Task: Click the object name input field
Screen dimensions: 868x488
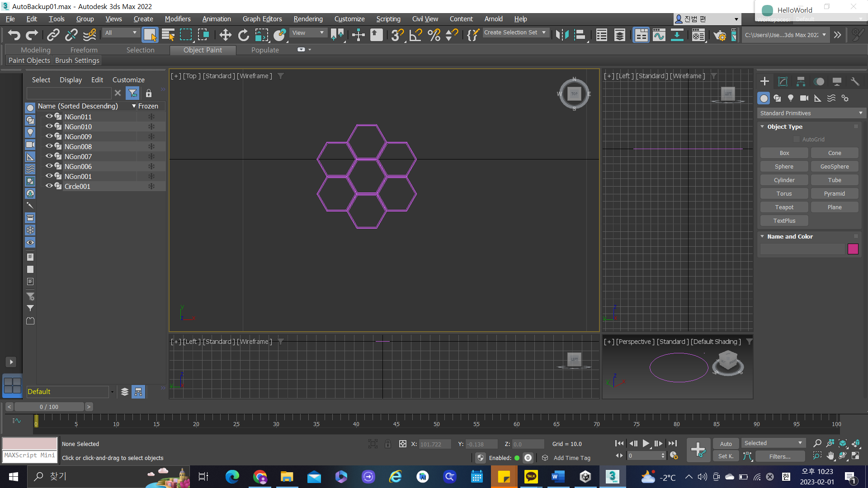Action: [x=802, y=249]
